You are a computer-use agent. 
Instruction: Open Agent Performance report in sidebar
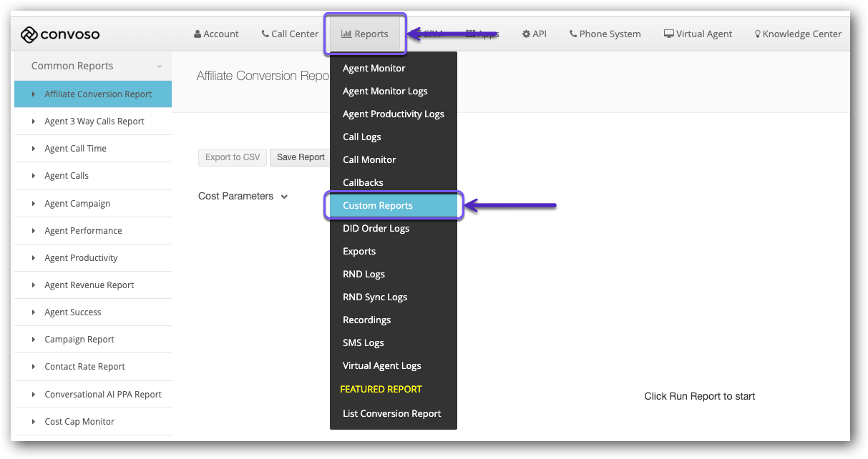coord(83,231)
